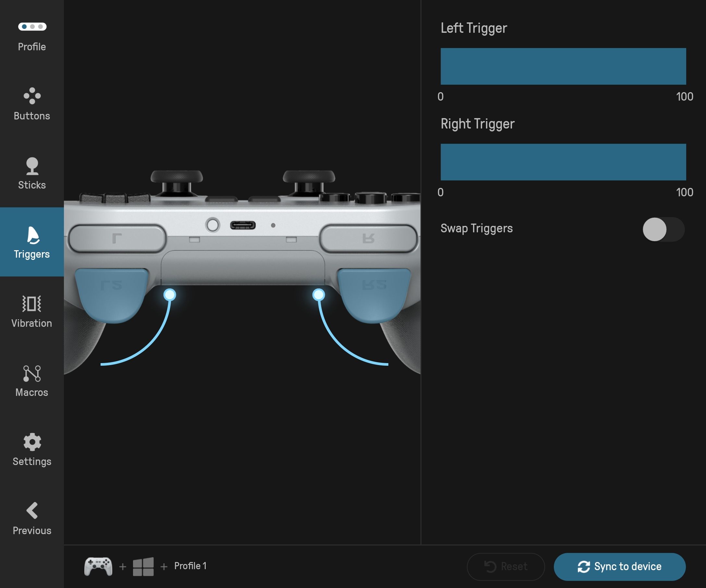706x588 pixels.
Task: Select the Triggers sidebar tab
Action: click(32, 242)
